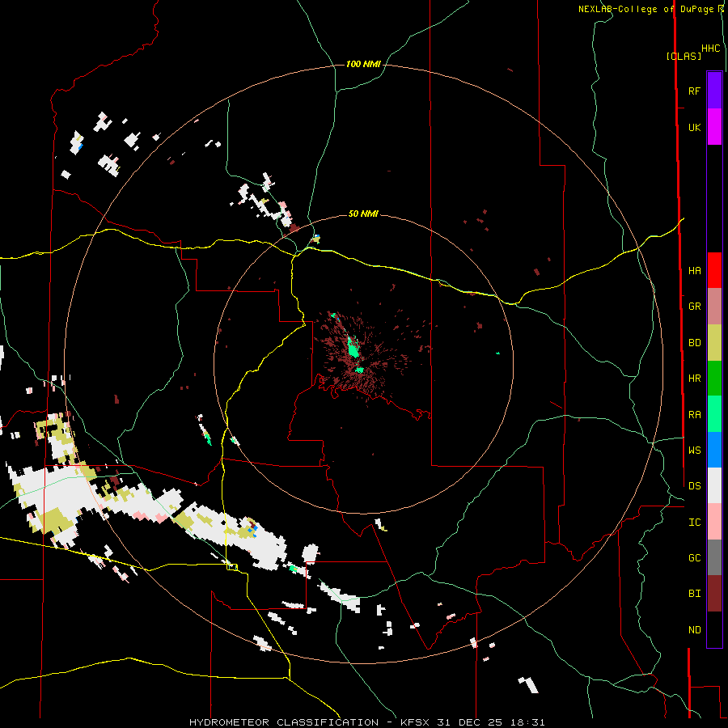Viewport: 728px width, 728px height.
Task: Select the olive-yellow BD legend swatch
Action: click(714, 343)
